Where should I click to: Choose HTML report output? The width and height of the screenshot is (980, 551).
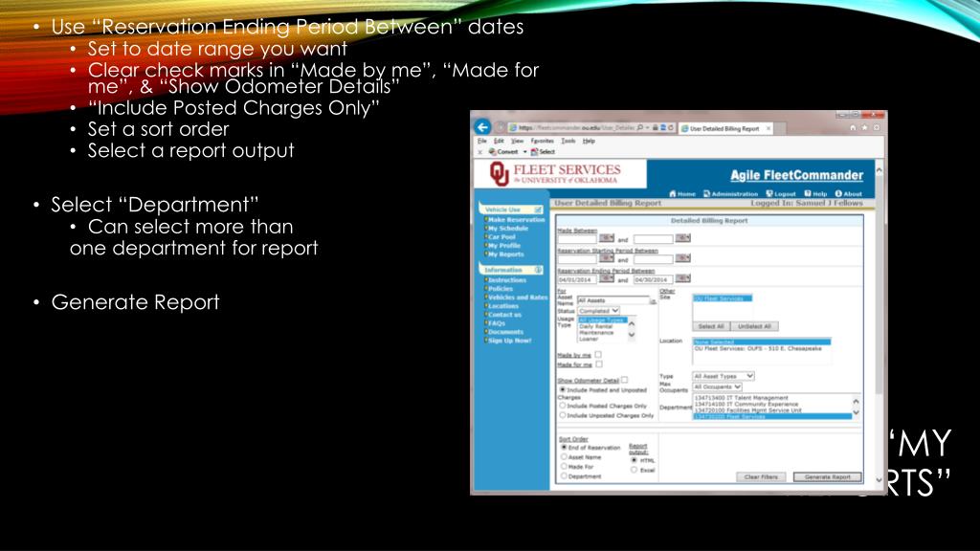click(634, 460)
